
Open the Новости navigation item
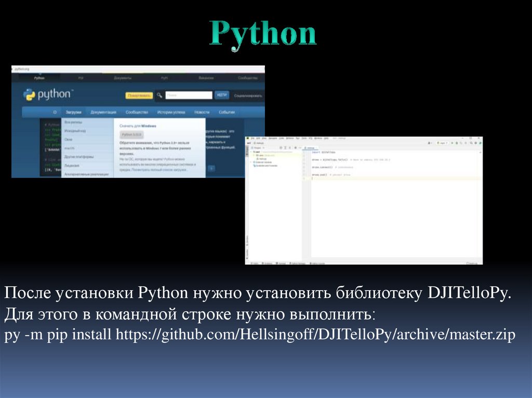tap(202, 112)
